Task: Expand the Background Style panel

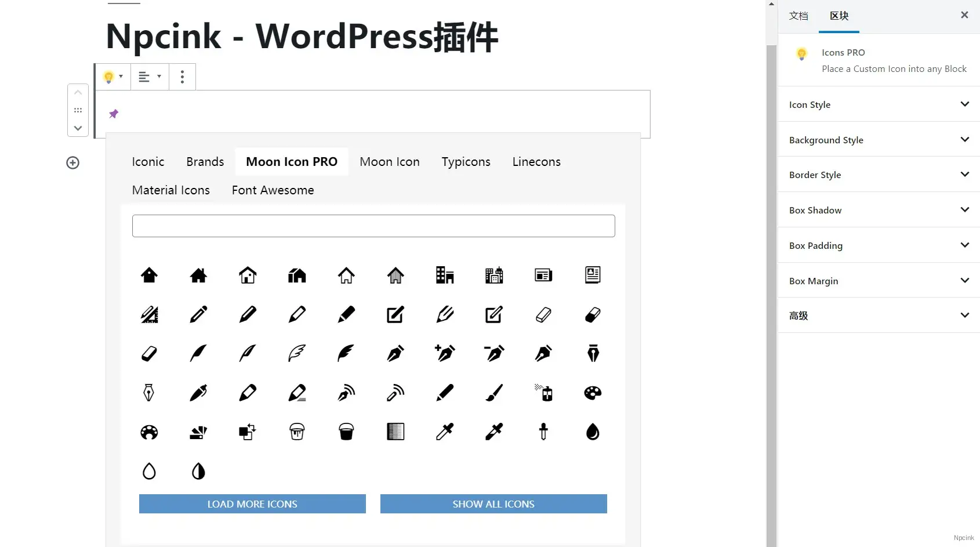Action: pyautogui.click(x=879, y=140)
